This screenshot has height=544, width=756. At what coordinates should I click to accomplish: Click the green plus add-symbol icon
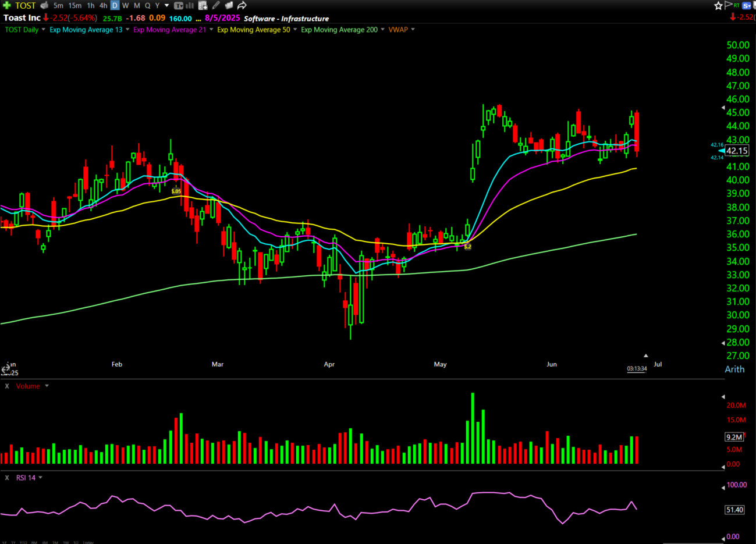point(7,5)
